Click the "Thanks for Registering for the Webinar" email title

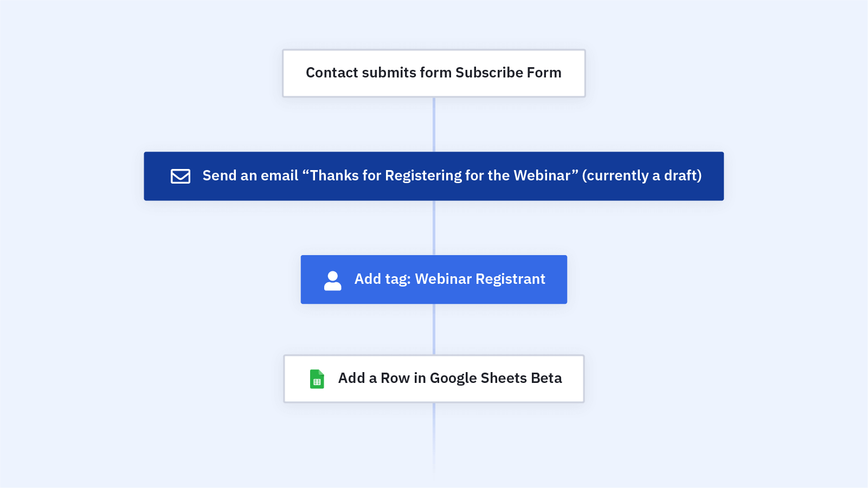click(440, 175)
